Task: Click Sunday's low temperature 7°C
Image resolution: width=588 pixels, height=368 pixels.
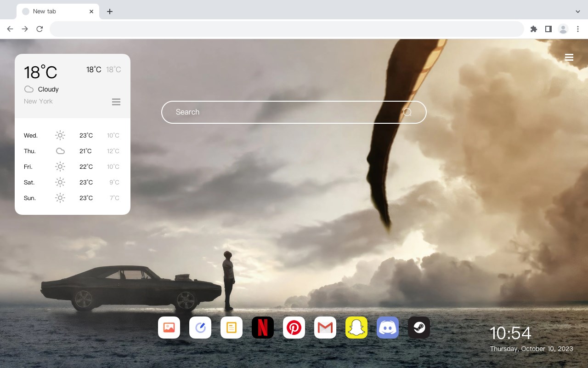Action: pos(114,198)
